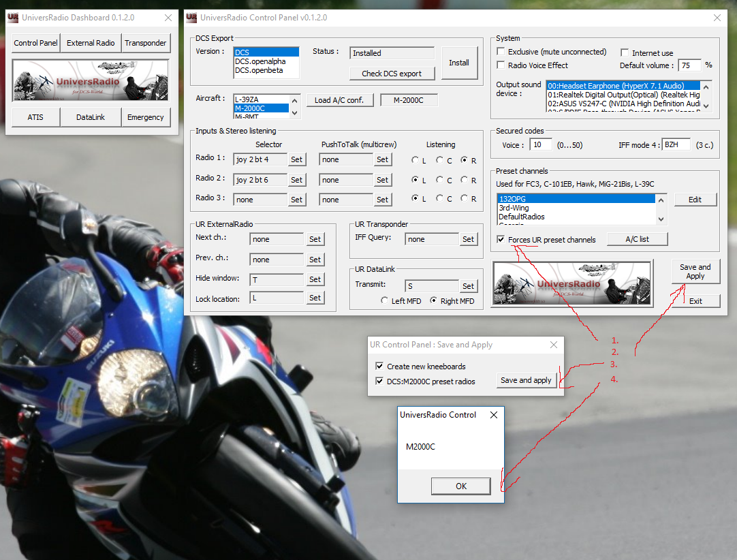Image resolution: width=737 pixels, height=560 pixels.
Task: Select Radio 3 listening Center
Action: point(439,198)
